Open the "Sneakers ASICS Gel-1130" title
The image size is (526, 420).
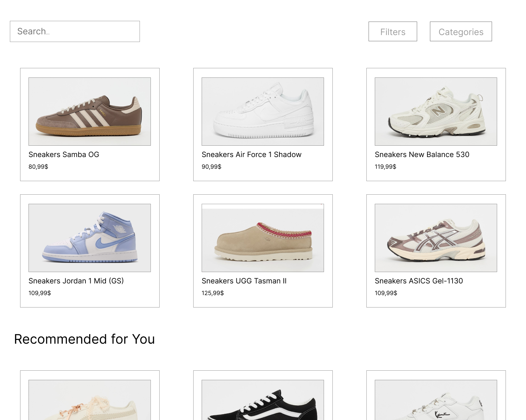[x=419, y=281]
